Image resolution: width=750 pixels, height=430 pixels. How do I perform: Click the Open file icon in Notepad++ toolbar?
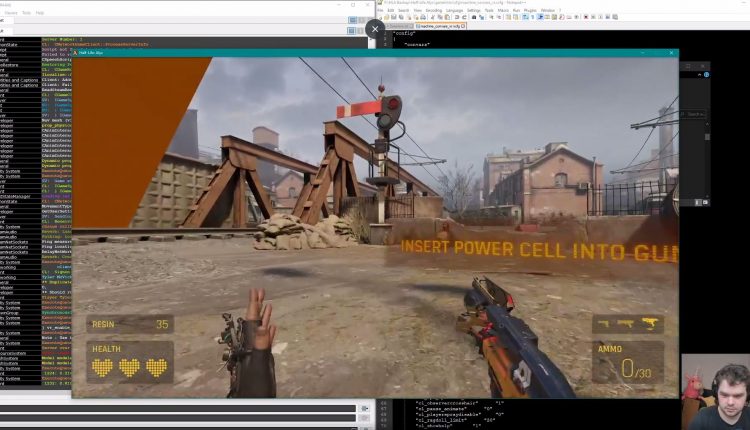(x=386, y=17)
